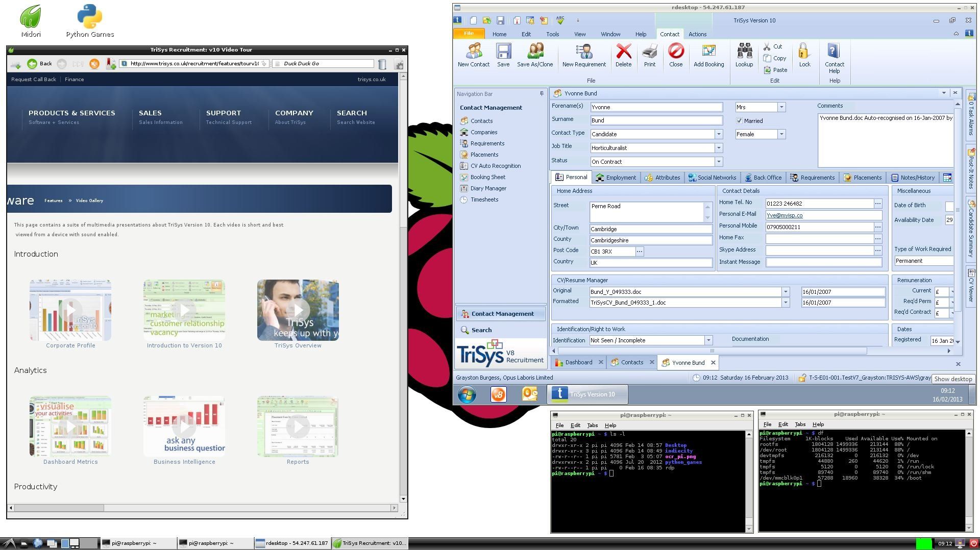This screenshot has height=550, width=980.
Task: Open the Actions ribbon tab
Action: coord(697,34)
